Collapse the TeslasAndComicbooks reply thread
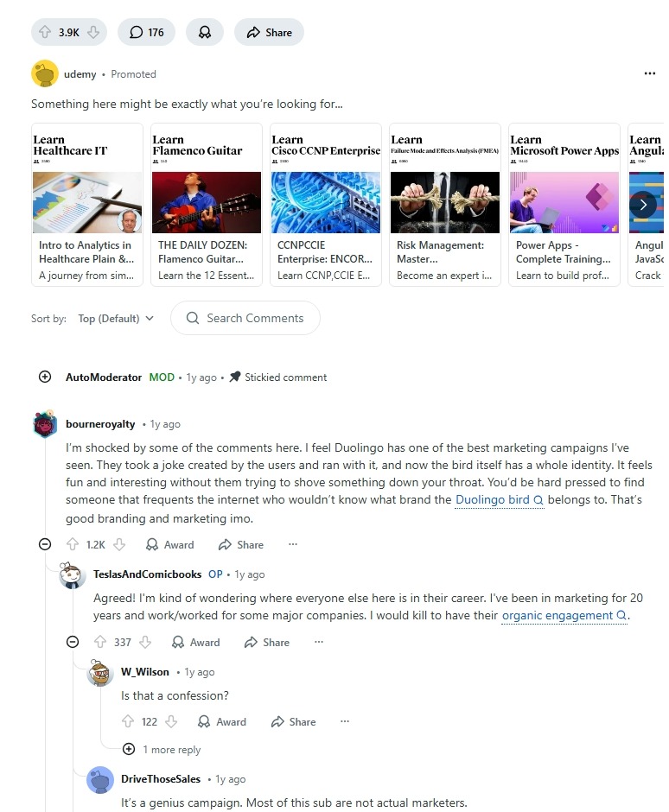The height and width of the screenshot is (812, 669). coord(73,642)
